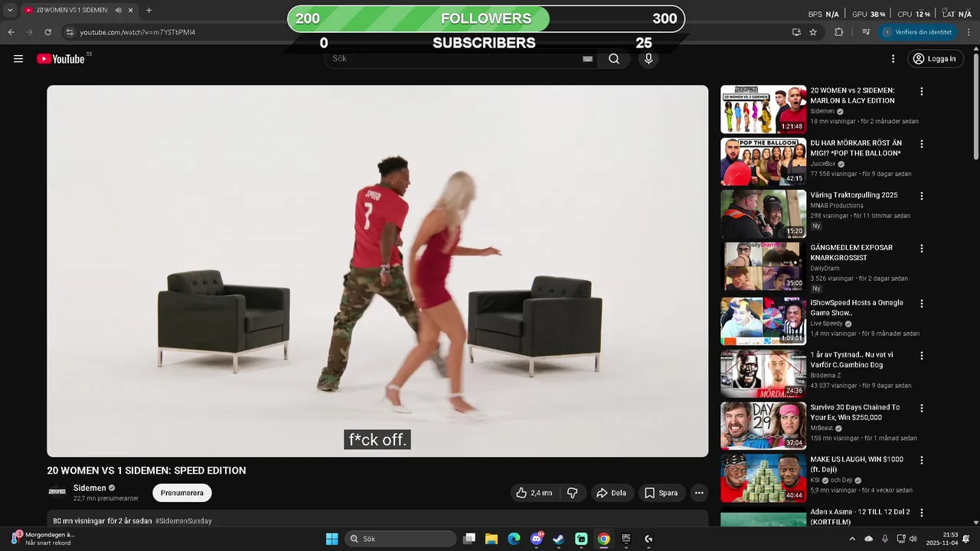Dislike the video with thumbs-down
980x551 pixels.
(x=572, y=493)
